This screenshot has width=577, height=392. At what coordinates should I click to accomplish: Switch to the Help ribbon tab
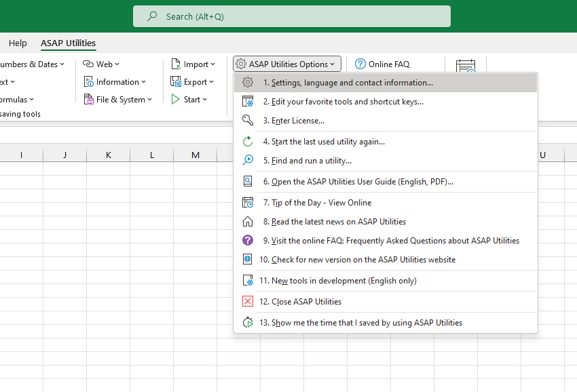(18, 43)
